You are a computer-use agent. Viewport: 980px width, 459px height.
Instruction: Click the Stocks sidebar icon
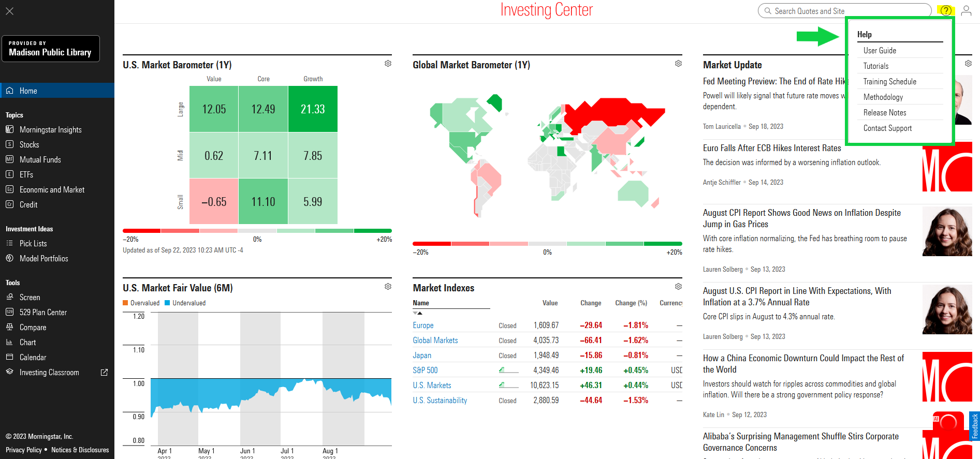pos(9,144)
